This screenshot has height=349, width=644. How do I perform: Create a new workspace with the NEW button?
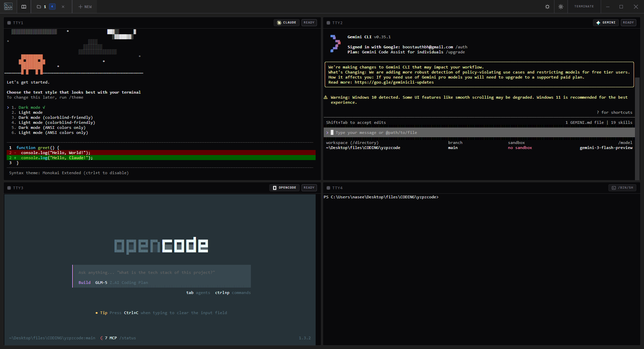point(85,7)
